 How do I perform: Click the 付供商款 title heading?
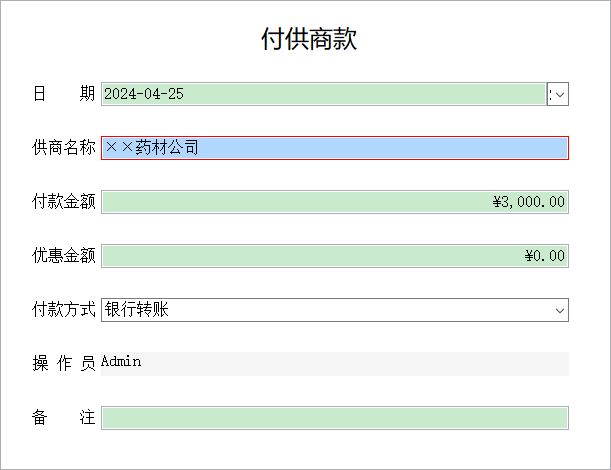pos(309,40)
